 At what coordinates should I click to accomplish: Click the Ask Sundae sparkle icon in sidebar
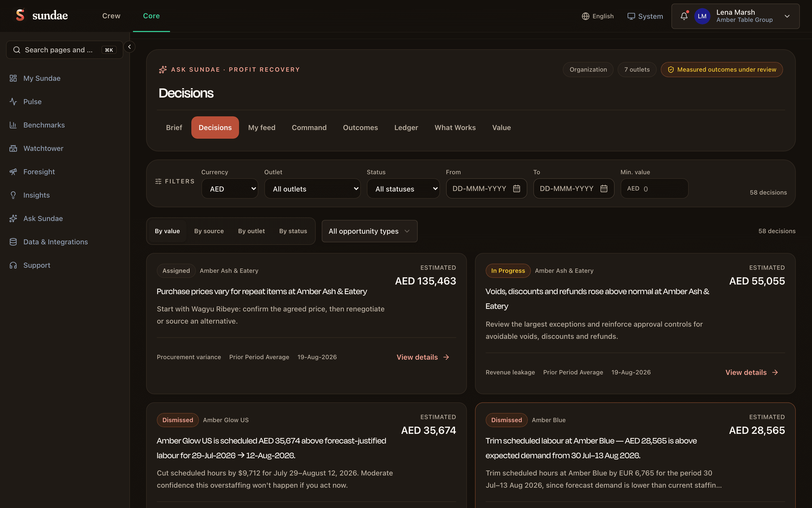pyautogui.click(x=13, y=218)
